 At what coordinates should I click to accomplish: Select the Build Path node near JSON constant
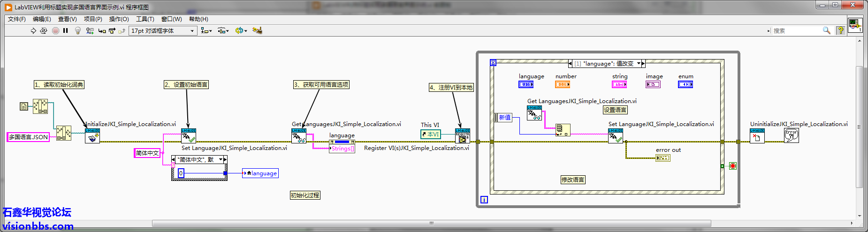(63, 133)
